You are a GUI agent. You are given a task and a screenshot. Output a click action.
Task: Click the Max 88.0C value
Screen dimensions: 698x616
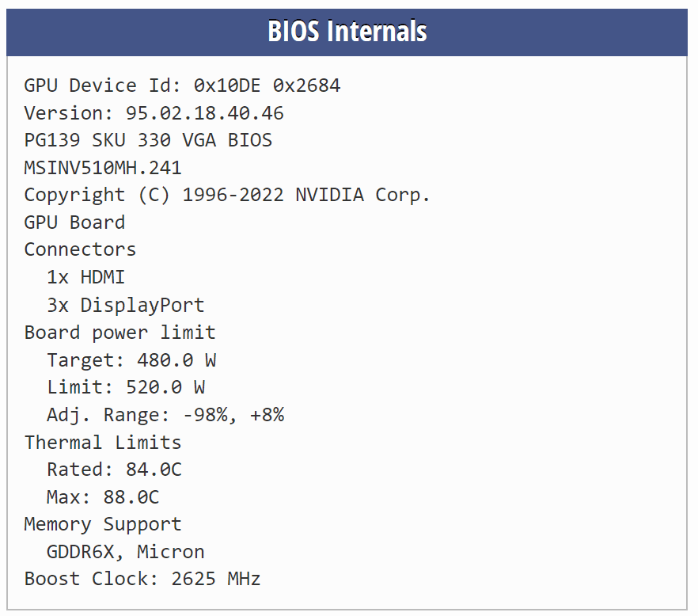tap(103, 497)
